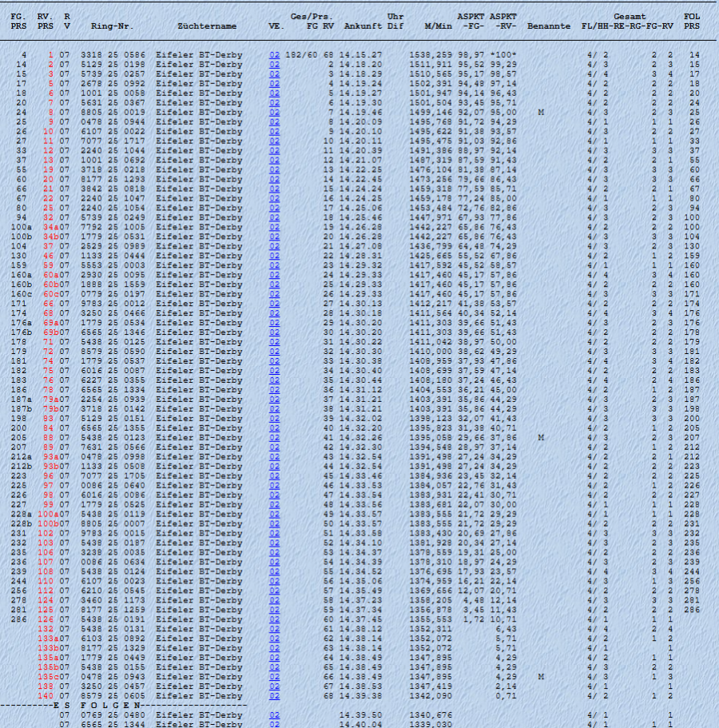This screenshot has width=719, height=728.
Task: Open the 02 link for ring 3318 25 0586
Action: point(275,54)
